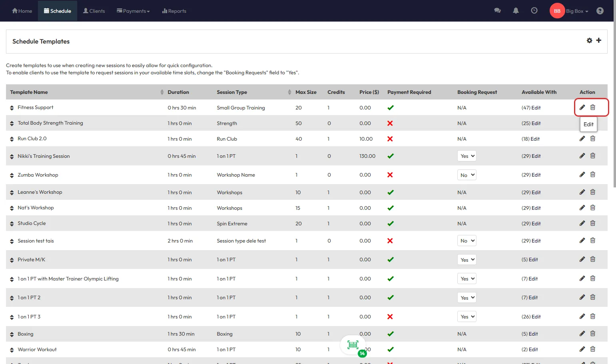
Task: Grab the reorder handle for Boxing row
Action: [x=12, y=334]
